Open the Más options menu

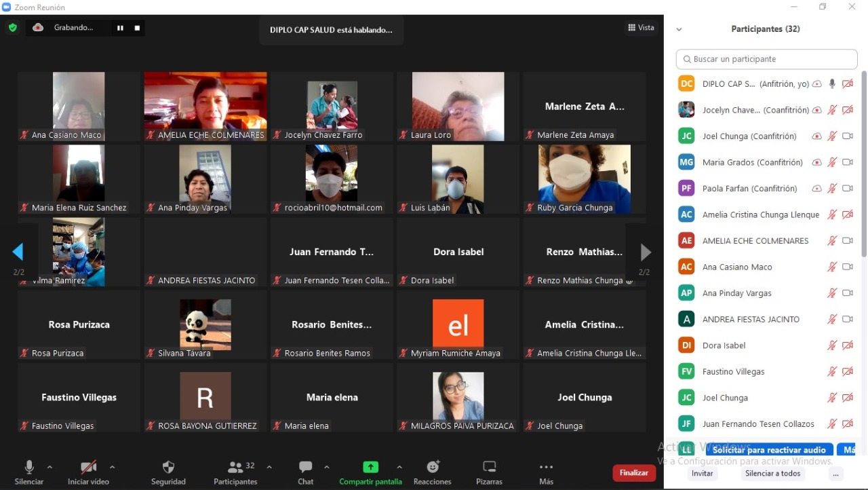point(546,472)
